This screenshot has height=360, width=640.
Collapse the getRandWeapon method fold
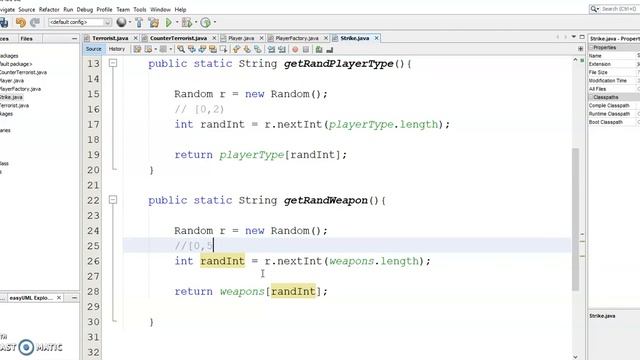tap(113, 200)
